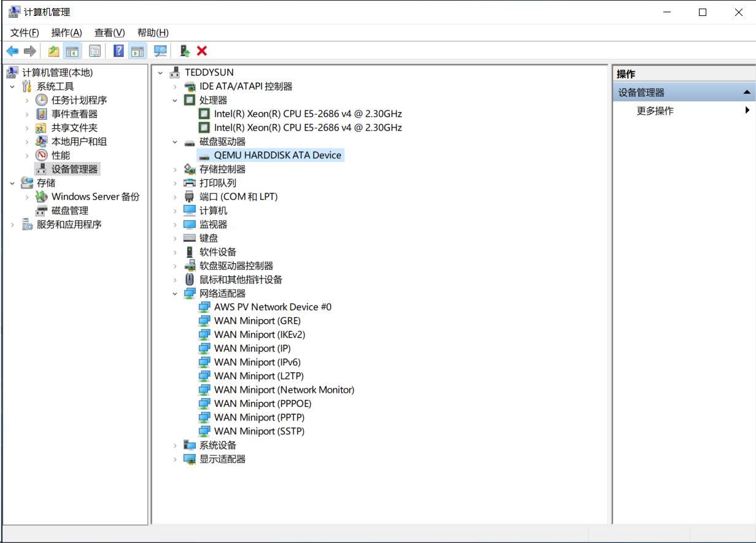Open the Help toolbar icon
This screenshot has width=756, height=543.
(x=119, y=51)
